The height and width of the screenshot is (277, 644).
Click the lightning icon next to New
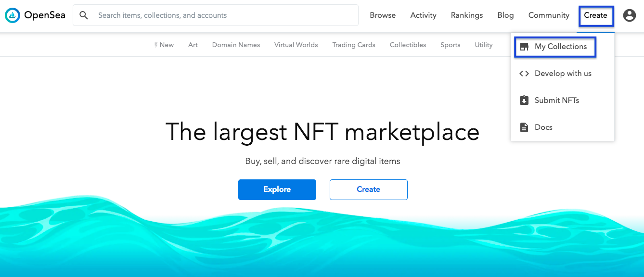(156, 44)
